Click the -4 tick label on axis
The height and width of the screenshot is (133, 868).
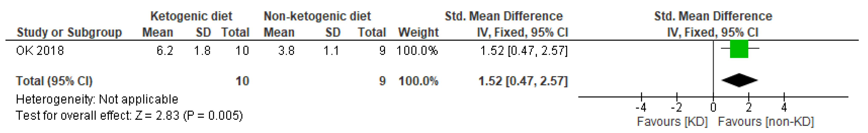pyautogui.click(x=641, y=108)
